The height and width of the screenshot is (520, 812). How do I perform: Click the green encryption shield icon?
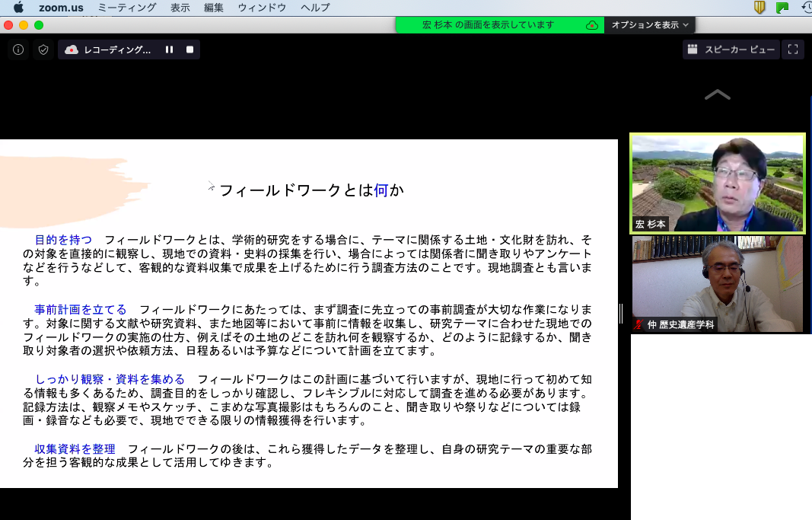click(x=43, y=49)
